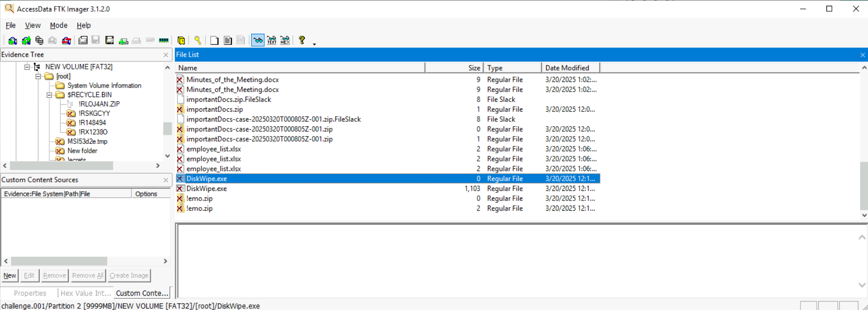Enable hex view mode in toolbar
The image size is (868, 310).
click(285, 40)
